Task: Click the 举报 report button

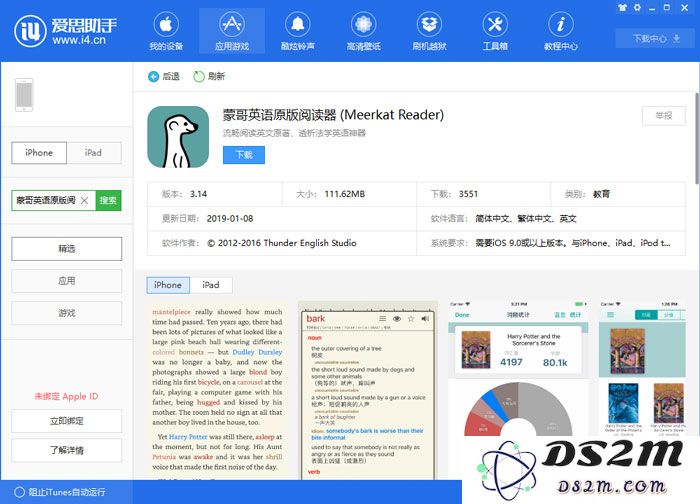Action: [x=663, y=116]
